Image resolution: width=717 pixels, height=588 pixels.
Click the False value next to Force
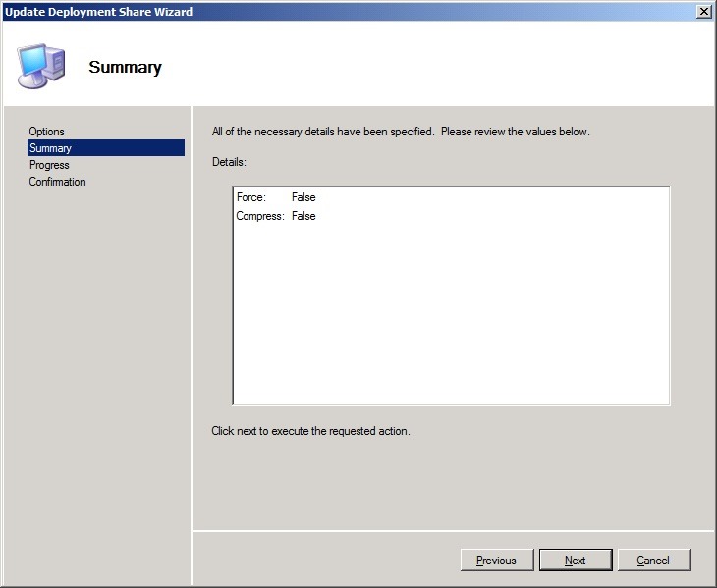point(303,197)
